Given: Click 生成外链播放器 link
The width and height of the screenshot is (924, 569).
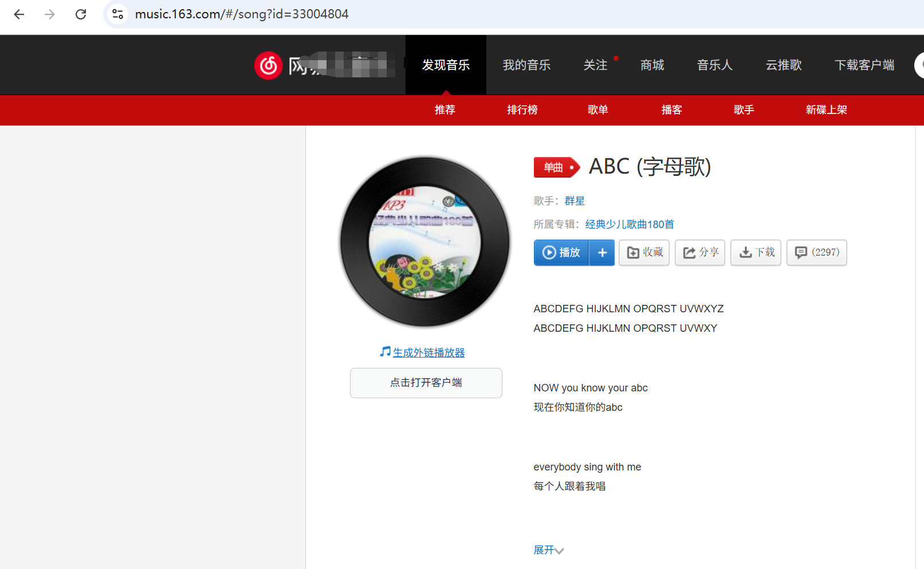Looking at the screenshot, I should (428, 353).
